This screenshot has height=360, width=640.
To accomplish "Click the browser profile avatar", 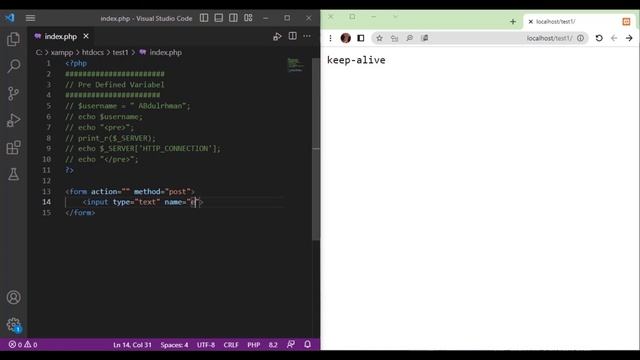I will click(x=346, y=38).
